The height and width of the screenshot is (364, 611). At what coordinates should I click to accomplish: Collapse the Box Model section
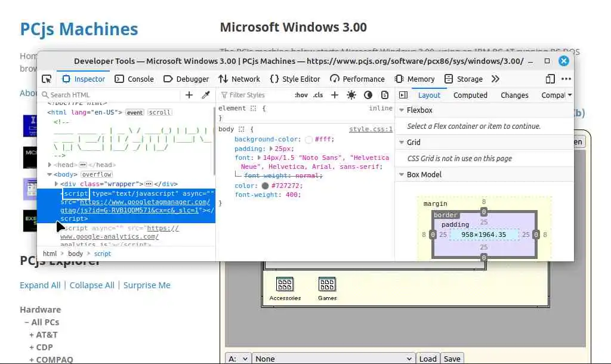[x=402, y=175]
